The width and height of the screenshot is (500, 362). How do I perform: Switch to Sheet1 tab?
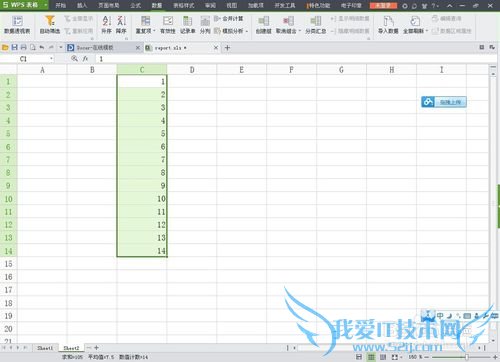tap(45, 348)
